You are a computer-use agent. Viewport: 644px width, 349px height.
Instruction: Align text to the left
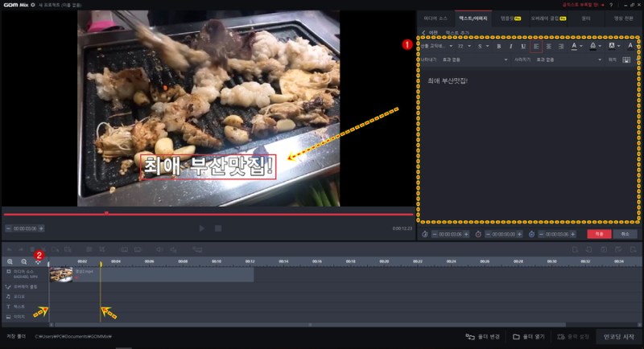pos(536,47)
